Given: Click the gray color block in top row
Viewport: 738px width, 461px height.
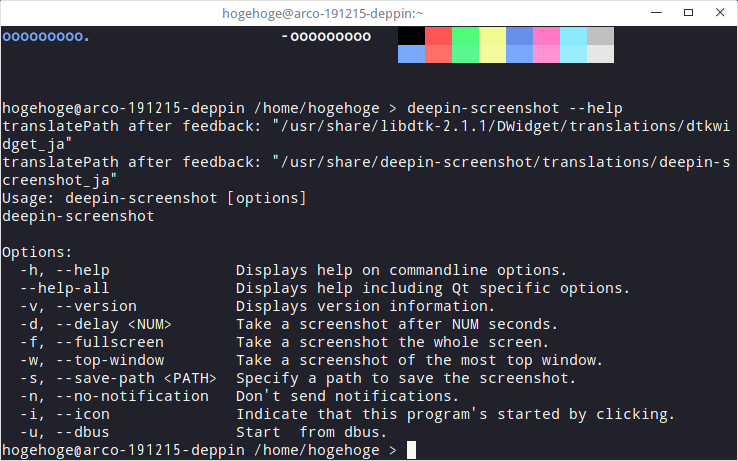Looking at the screenshot, I should click(x=601, y=36).
